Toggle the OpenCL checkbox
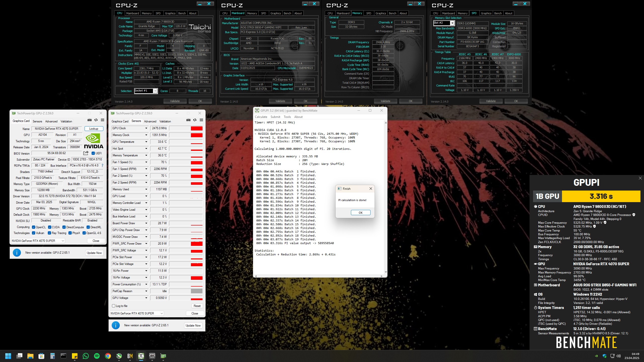 (33, 227)
